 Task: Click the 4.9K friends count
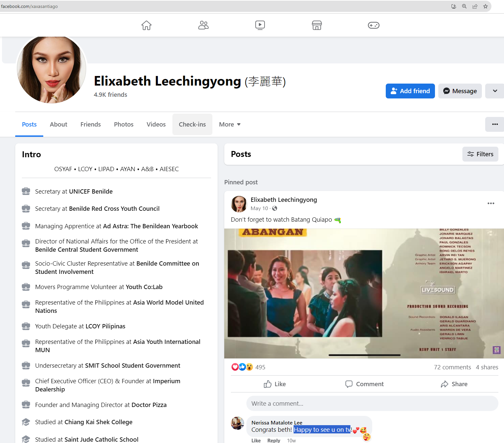tap(110, 94)
